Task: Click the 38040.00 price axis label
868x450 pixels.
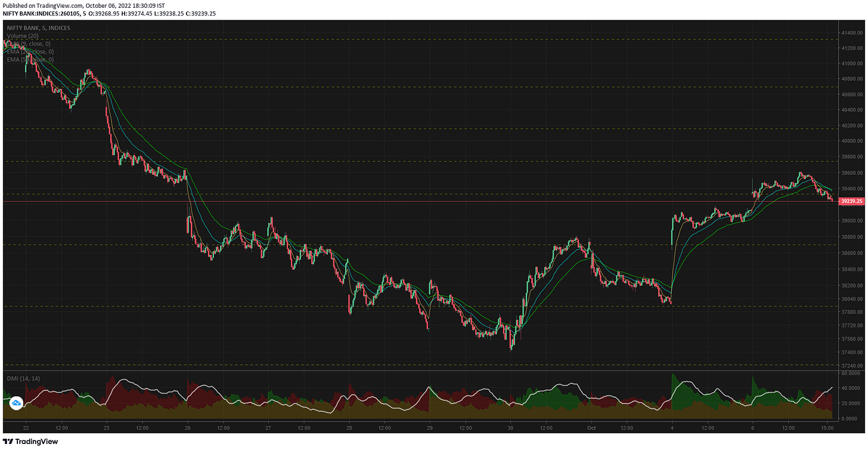Action: [x=851, y=299]
